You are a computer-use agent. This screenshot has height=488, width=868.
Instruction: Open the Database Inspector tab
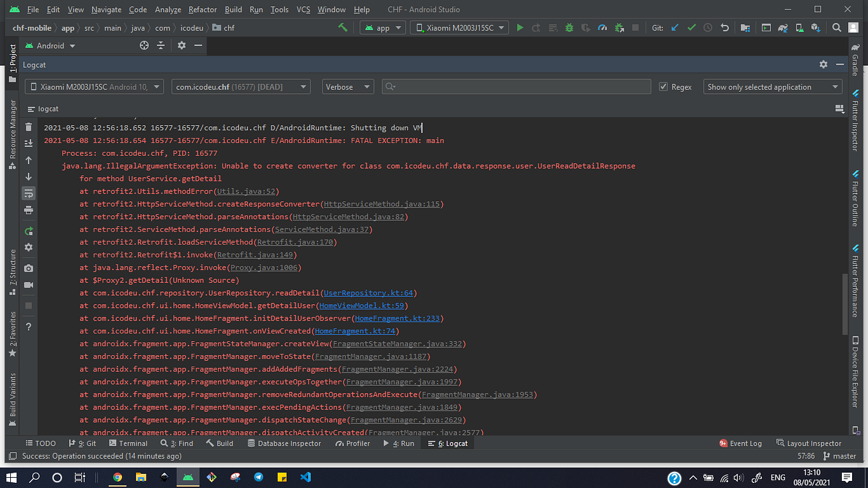283,443
